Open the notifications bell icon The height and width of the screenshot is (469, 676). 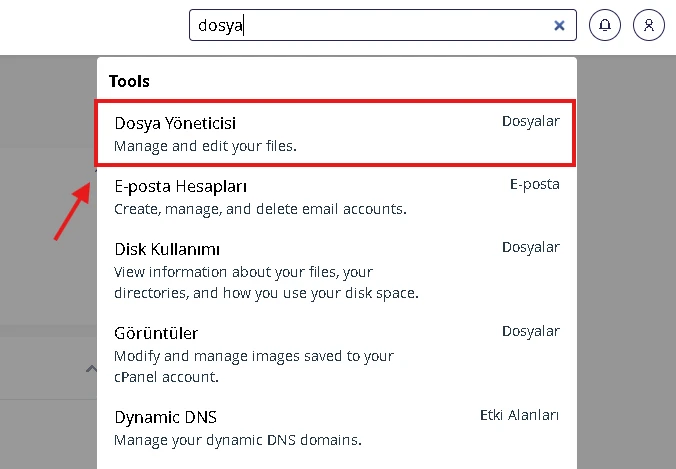605,25
